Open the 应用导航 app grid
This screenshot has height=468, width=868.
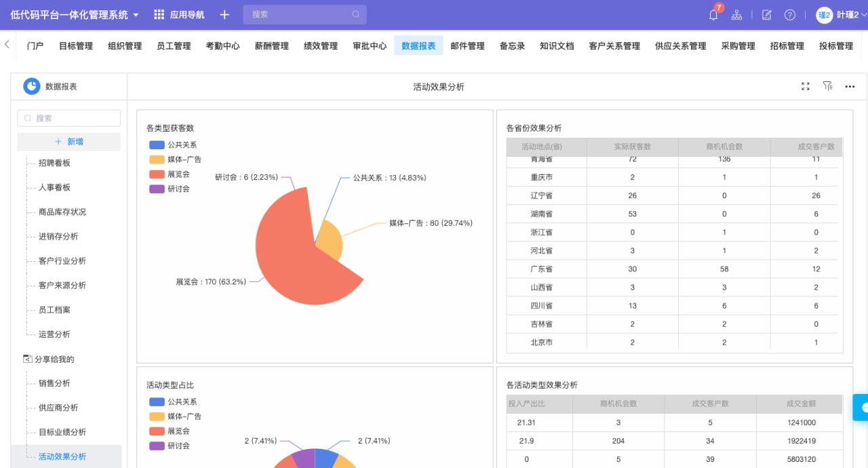pos(179,15)
